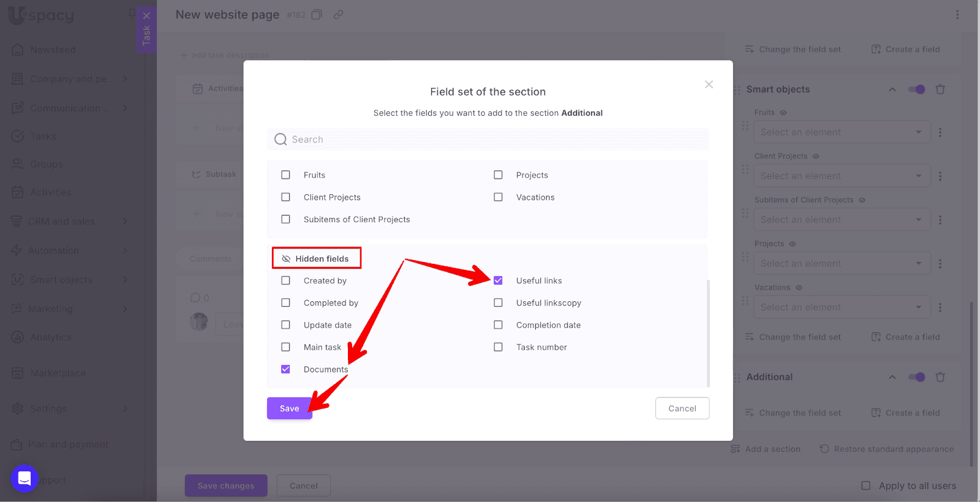Click the chat support bubble icon
The height and width of the screenshot is (502, 980).
[x=24, y=478]
